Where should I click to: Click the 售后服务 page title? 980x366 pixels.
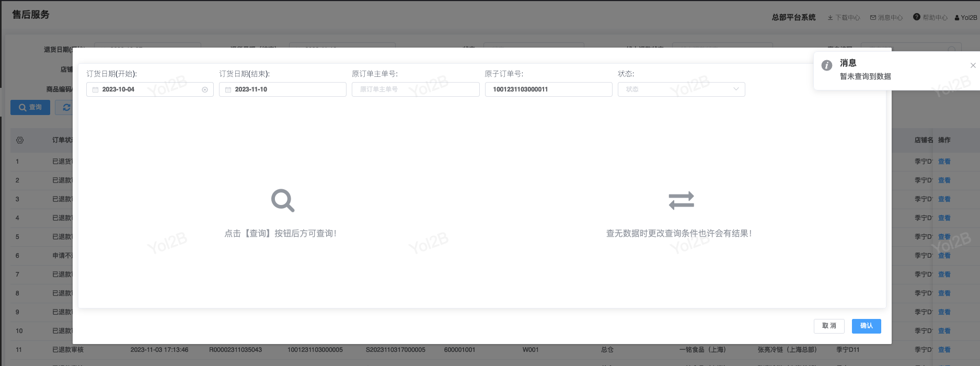click(31, 15)
